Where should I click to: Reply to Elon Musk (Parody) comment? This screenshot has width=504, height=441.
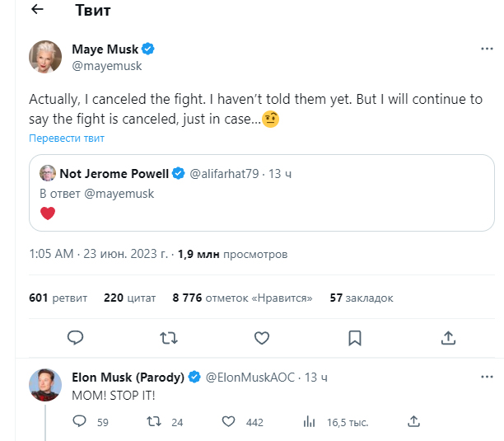pos(80,421)
